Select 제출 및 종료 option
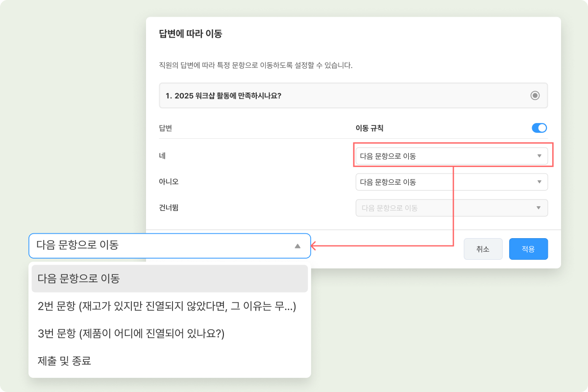Viewport: 588px width, 392px height. 170,361
